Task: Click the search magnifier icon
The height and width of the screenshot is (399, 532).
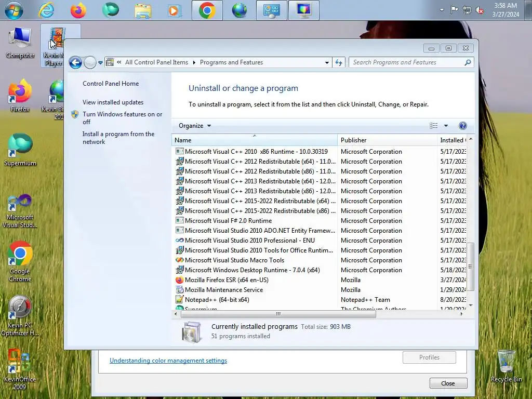Action: tap(468, 62)
